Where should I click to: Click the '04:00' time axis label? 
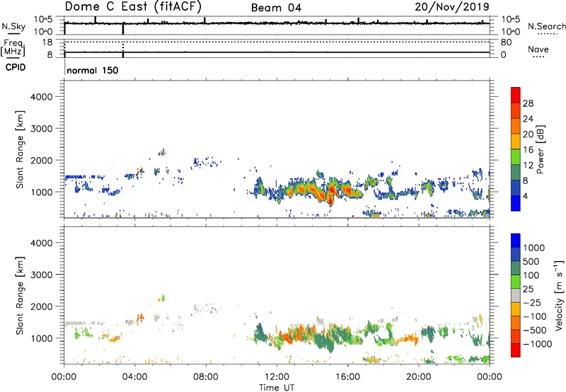click(134, 377)
